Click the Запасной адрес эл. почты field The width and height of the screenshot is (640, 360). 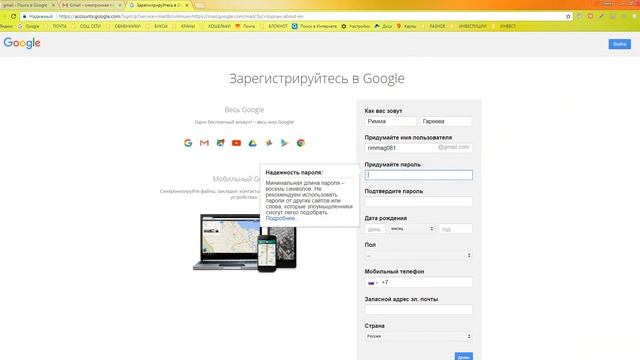pos(418,309)
